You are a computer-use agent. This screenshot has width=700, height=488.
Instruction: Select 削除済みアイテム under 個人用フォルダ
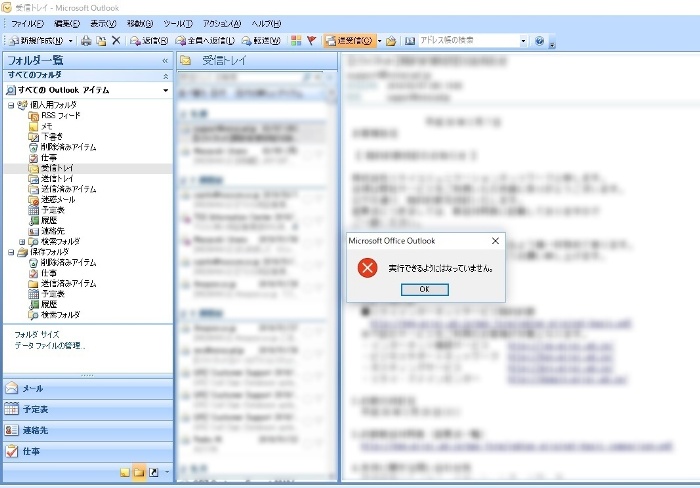68,147
